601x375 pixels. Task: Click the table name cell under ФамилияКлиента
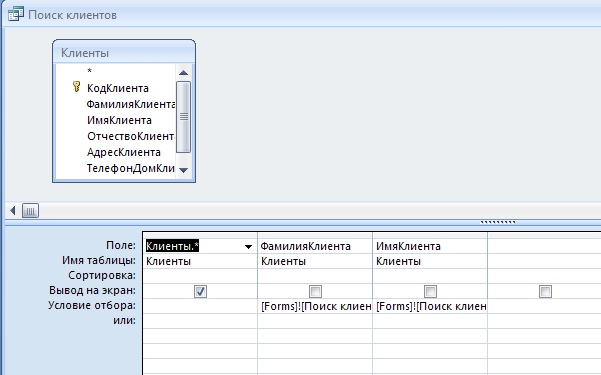point(315,261)
